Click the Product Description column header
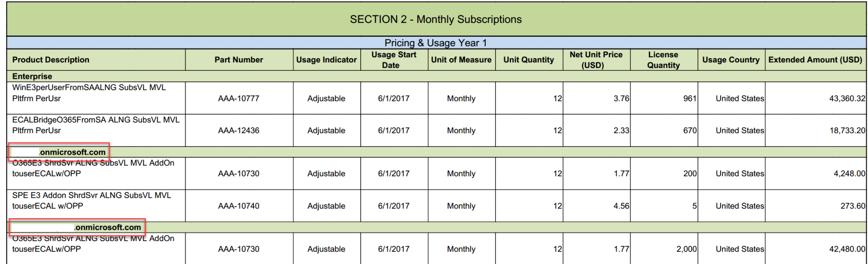Image resolution: width=868 pixels, height=264 pixels. tap(51, 60)
